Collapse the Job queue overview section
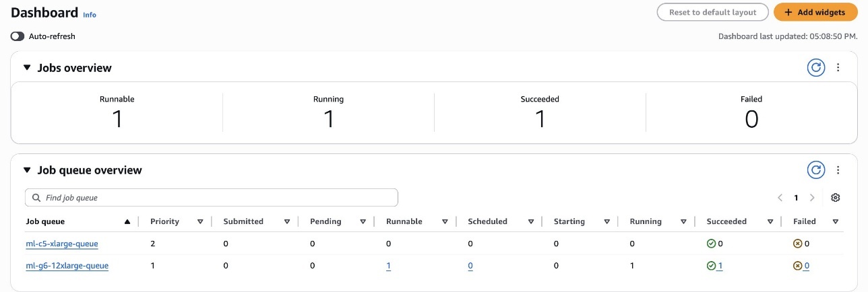868x292 pixels. 27,170
